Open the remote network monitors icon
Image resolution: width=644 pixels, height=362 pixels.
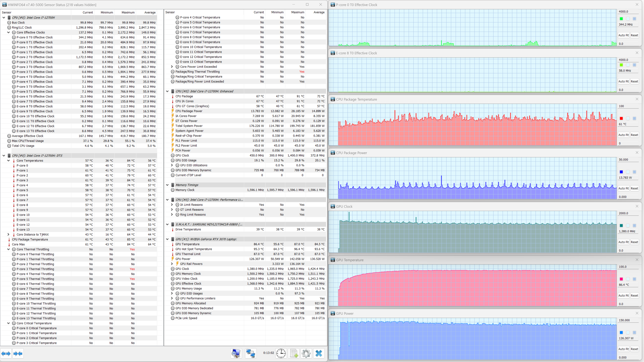tap(251, 353)
